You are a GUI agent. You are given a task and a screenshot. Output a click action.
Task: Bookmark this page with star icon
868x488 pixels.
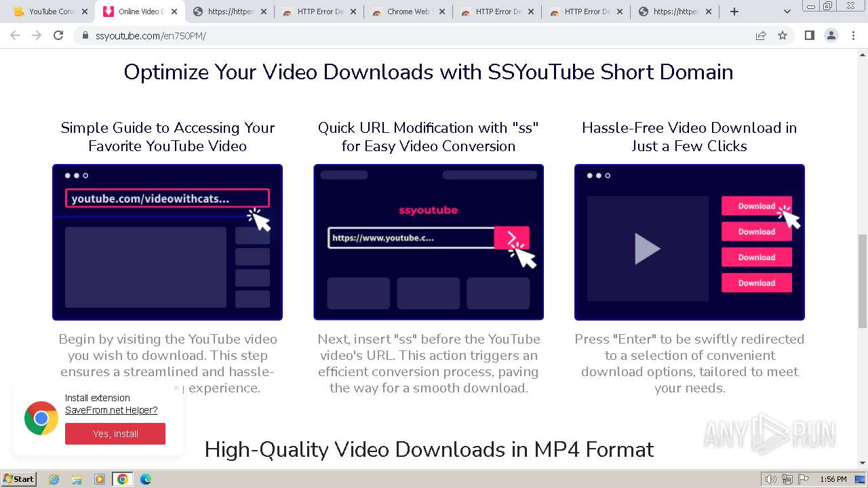783,35
